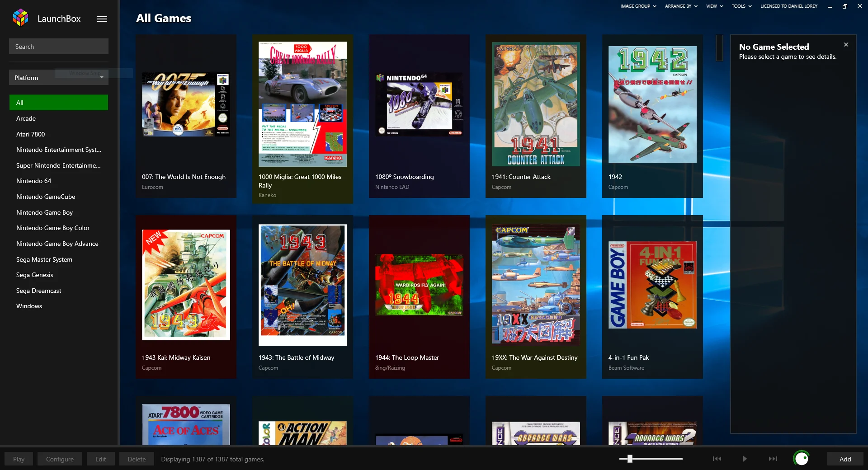Open the Tools menu
The height and width of the screenshot is (470, 868).
point(741,6)
